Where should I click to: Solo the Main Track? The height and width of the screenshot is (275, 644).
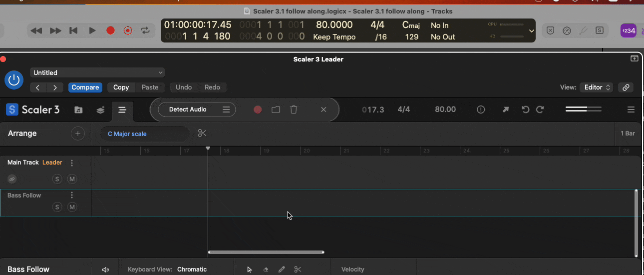pos(57,179)
